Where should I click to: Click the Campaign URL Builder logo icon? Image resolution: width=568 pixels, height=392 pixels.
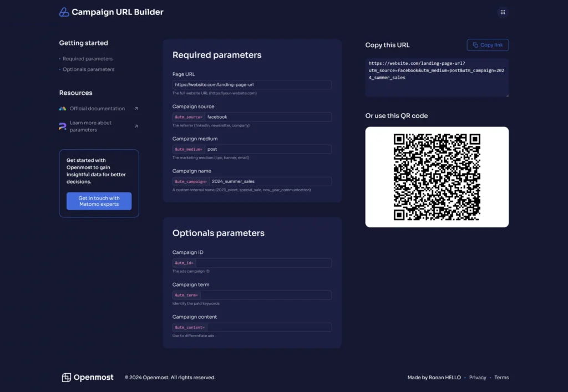pos(64,12)
